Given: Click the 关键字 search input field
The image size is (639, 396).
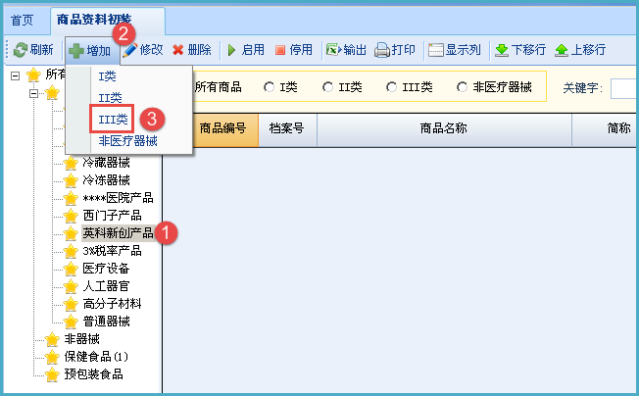Looking at the screenshot, I should [x=624, y=88].
